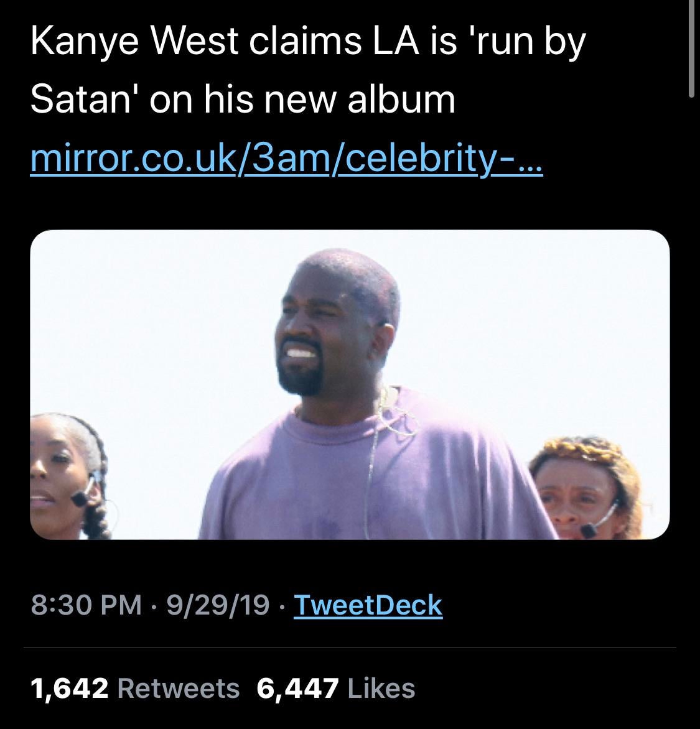
Task: Click the "Retweets" label
Action: (178, 689)
